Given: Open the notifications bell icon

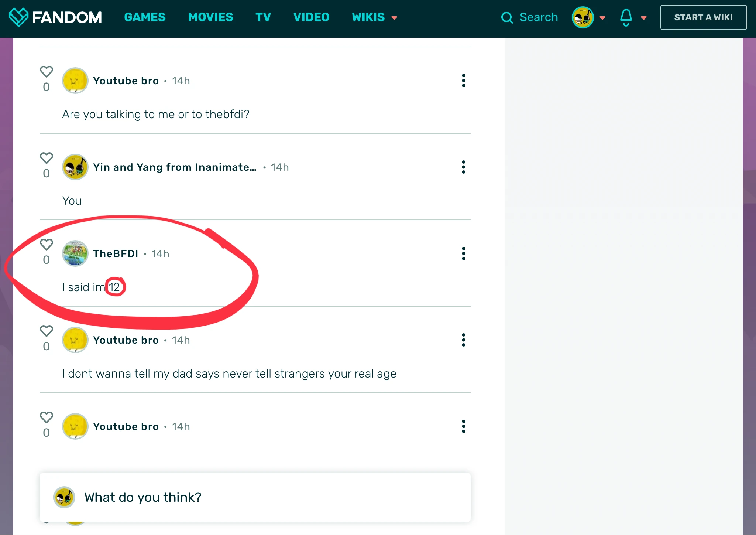Looking at the screenshot, I should coord(626,17).
